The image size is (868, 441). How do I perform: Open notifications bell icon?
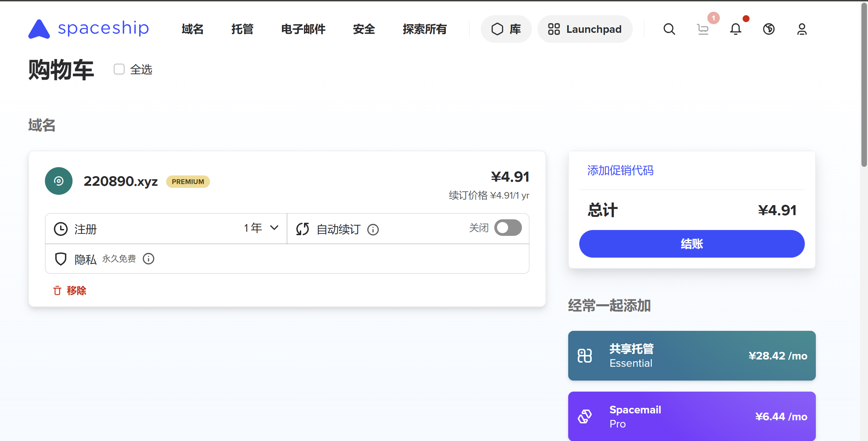coord(735,29)
